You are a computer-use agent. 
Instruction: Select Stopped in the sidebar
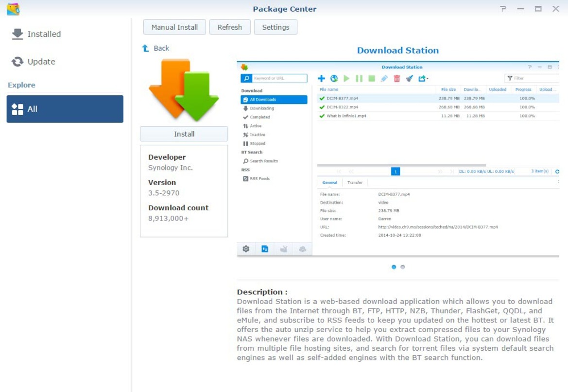254,143
